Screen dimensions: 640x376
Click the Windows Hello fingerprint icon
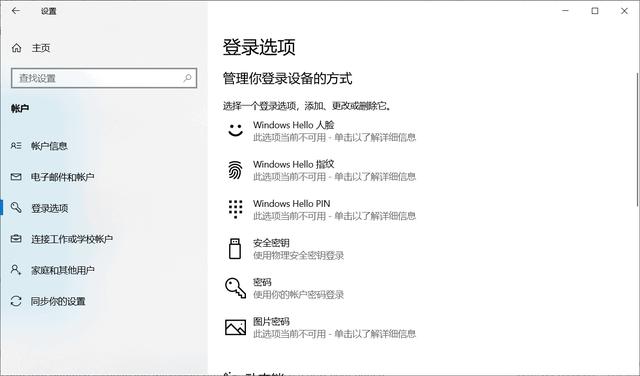pos(235,170)
